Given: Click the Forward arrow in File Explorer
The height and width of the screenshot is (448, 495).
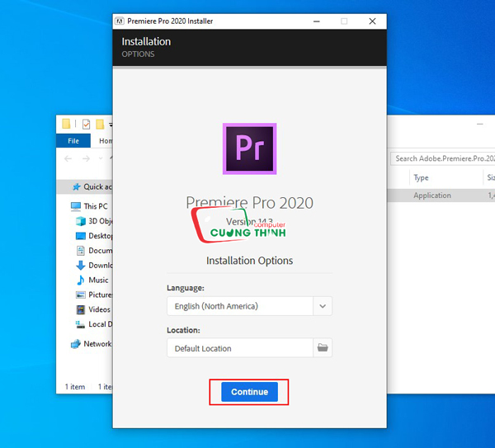Looking at the screenshot, I should click(86, 158).
